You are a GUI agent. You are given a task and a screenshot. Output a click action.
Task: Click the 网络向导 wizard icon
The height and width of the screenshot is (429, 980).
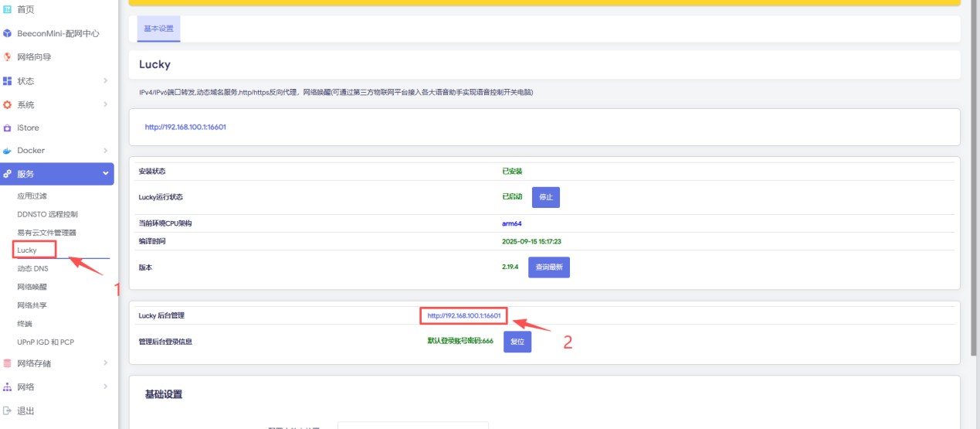tap(8, 57)
